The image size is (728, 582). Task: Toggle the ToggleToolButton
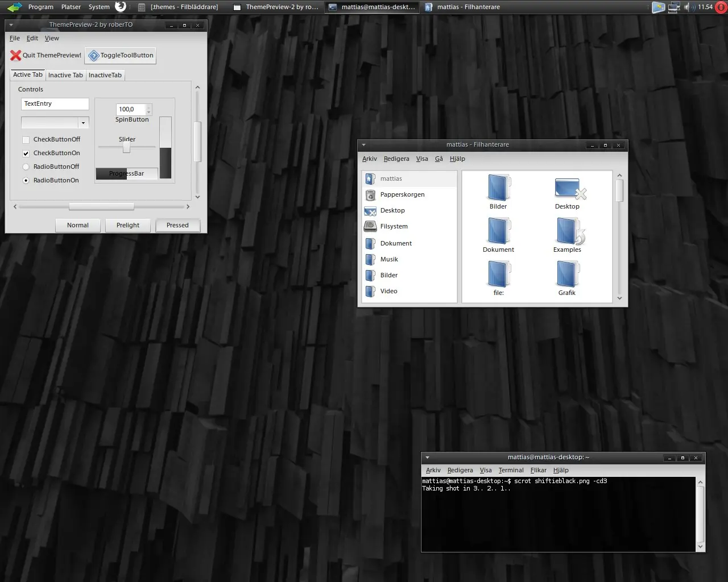click(x=121, y=56)
